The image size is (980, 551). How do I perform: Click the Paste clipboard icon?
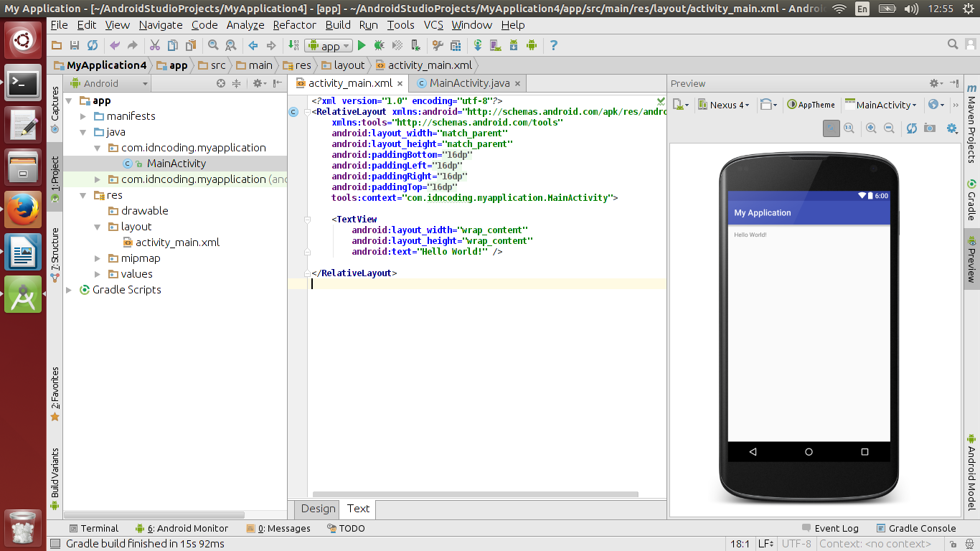(x=191, y=45)
